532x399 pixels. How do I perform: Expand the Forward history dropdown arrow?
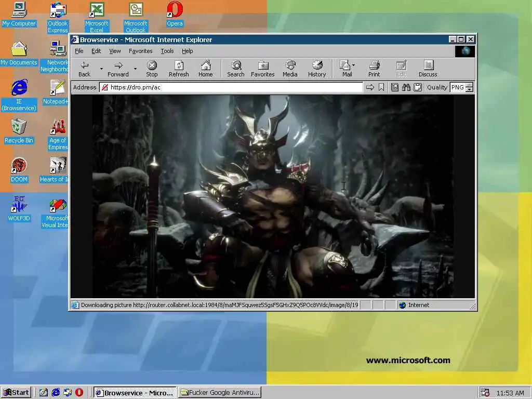click(x=136, y=69)
